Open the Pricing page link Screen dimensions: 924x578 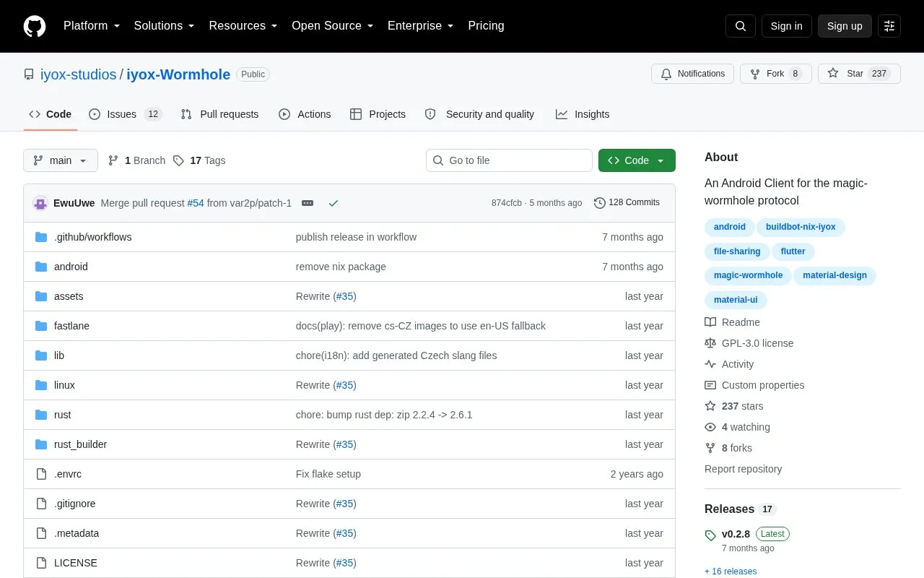(x=486, y=26)
